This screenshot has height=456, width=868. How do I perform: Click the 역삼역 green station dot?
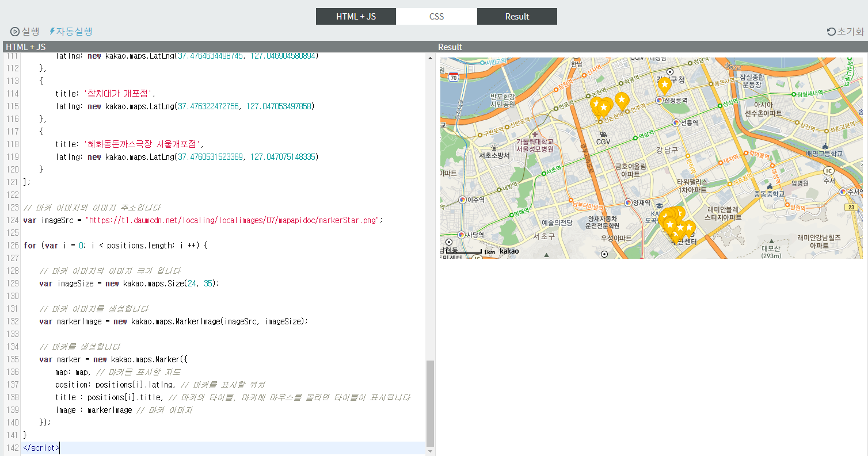tap(635, 138)
